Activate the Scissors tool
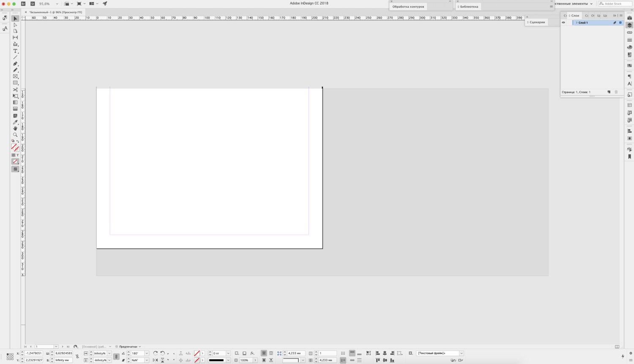This screenshot has width=634, height=364. coord(15,90)
